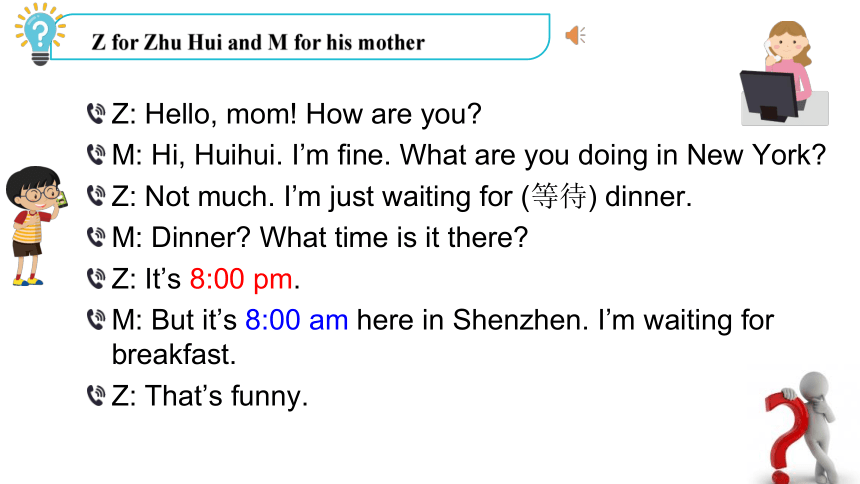Click the phone icon beside "But it's" line

click(96, 319)
